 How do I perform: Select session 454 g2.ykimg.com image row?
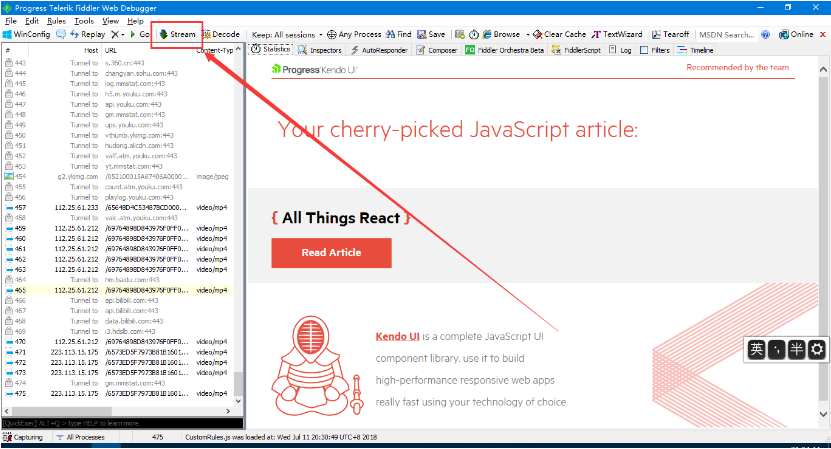click(x=118, y=177)
